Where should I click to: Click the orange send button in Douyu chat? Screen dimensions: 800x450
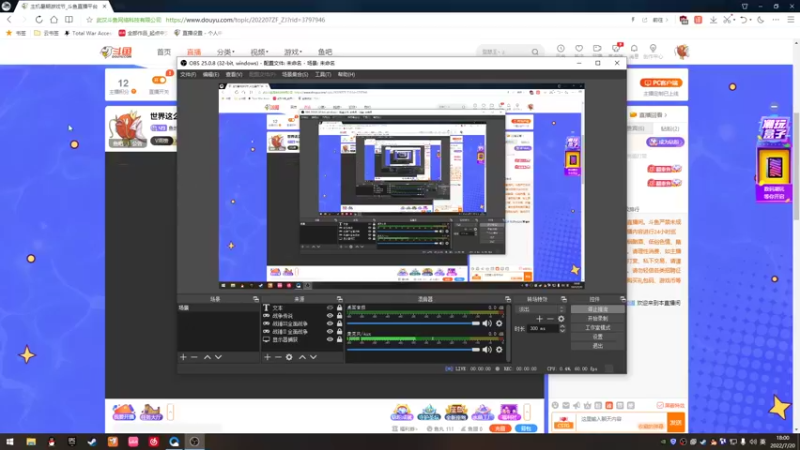point(676,422)
